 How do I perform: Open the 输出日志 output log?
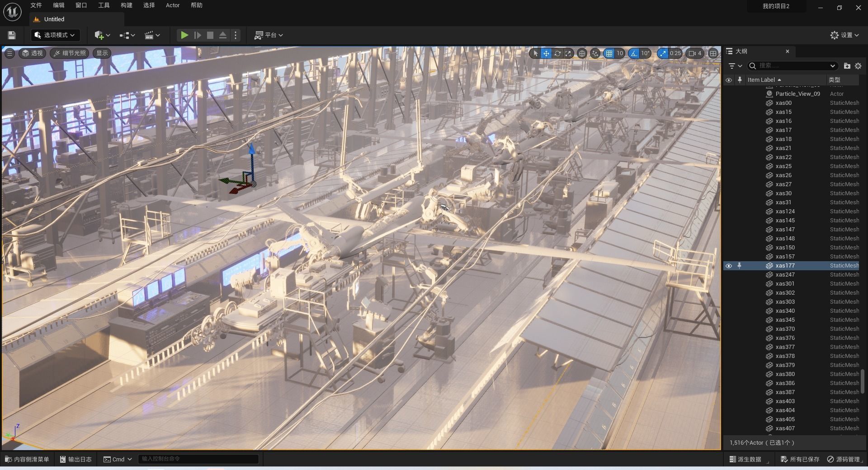coord(76,459)
